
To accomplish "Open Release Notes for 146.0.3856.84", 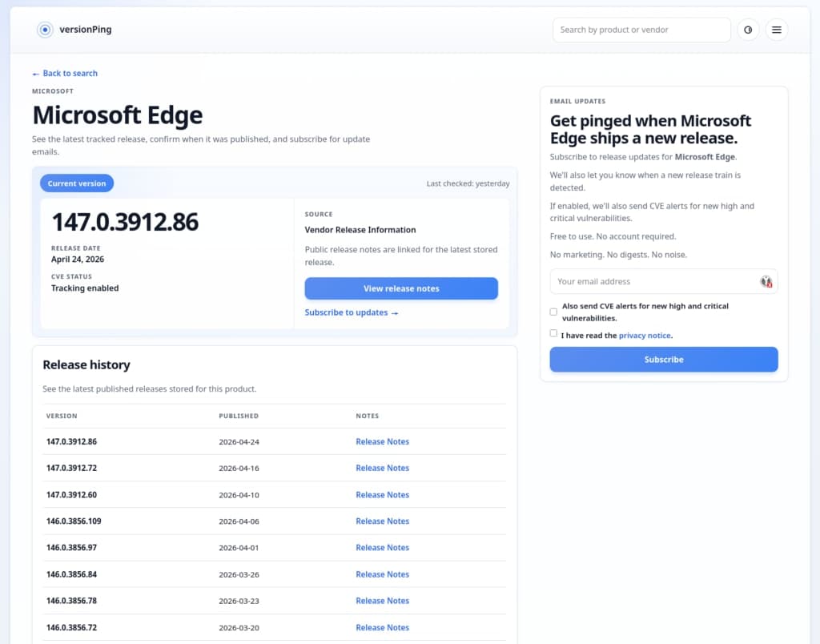I will (x=382, y=574).
